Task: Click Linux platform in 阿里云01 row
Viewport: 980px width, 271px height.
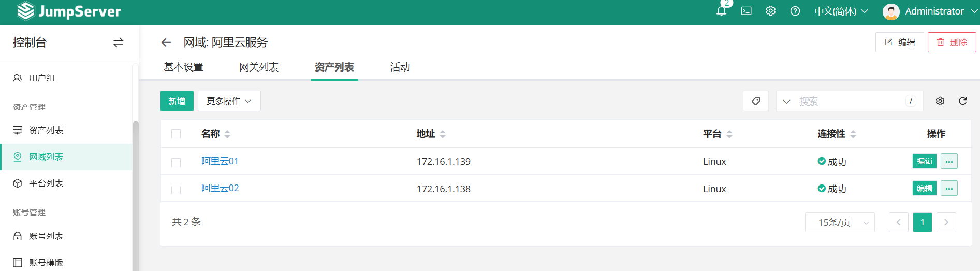Action: click(714, 162)
